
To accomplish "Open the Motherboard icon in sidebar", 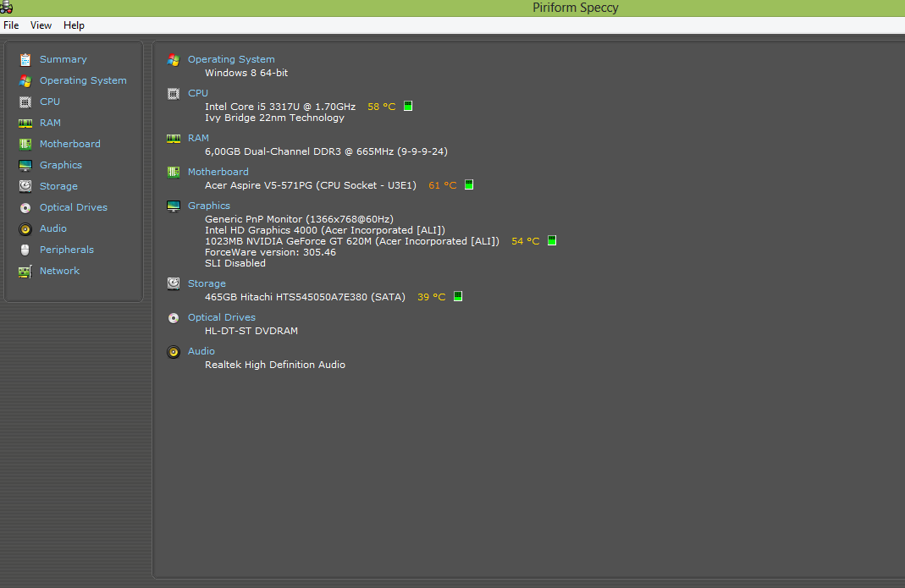I will pos(25,144).
